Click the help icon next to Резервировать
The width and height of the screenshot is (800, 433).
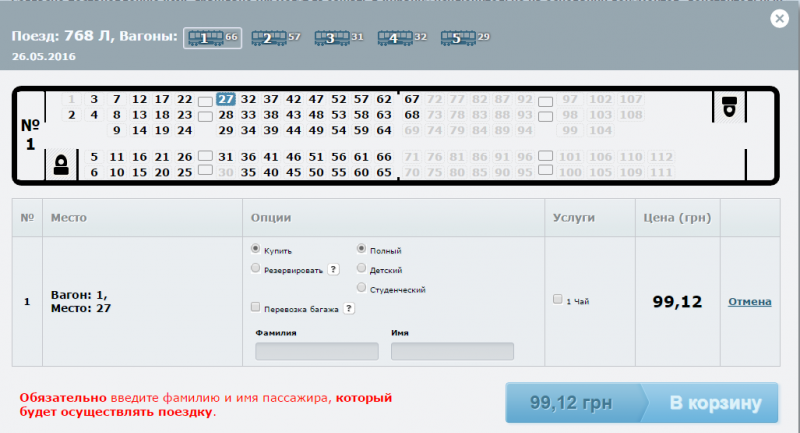pos(333,269)
